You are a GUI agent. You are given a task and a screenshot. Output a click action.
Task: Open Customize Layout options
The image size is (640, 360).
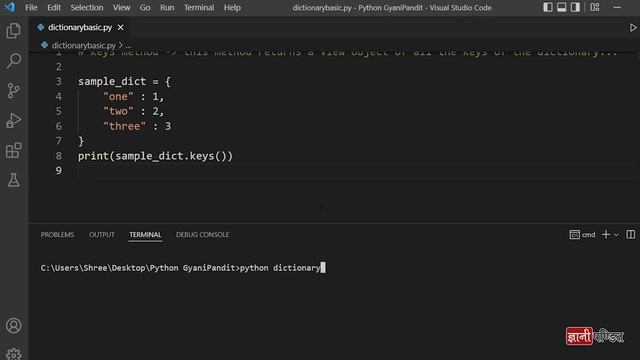[x=595, y=7]
